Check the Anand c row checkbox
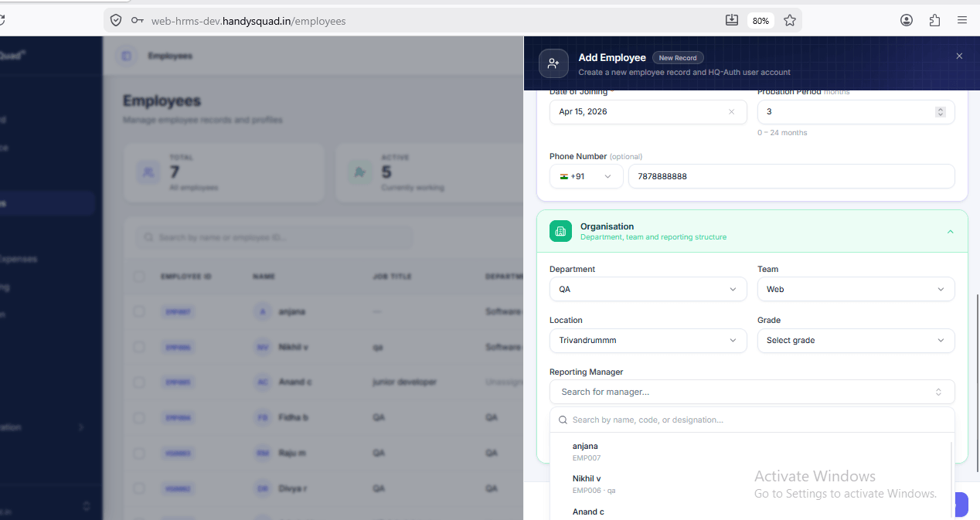 [x=139, y=382]
